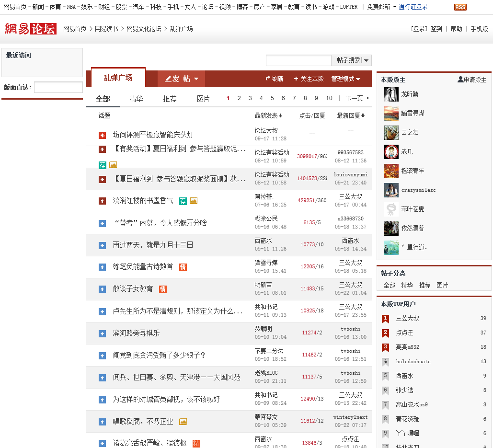This screenshot has height=448, width=493.
Task: Click last replier winterylnext
Action: point(350,417)
